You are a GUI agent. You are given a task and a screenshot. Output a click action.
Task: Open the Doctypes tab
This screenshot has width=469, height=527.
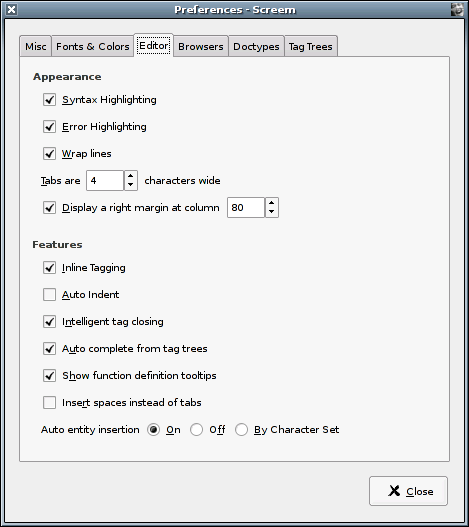(256, 46)
